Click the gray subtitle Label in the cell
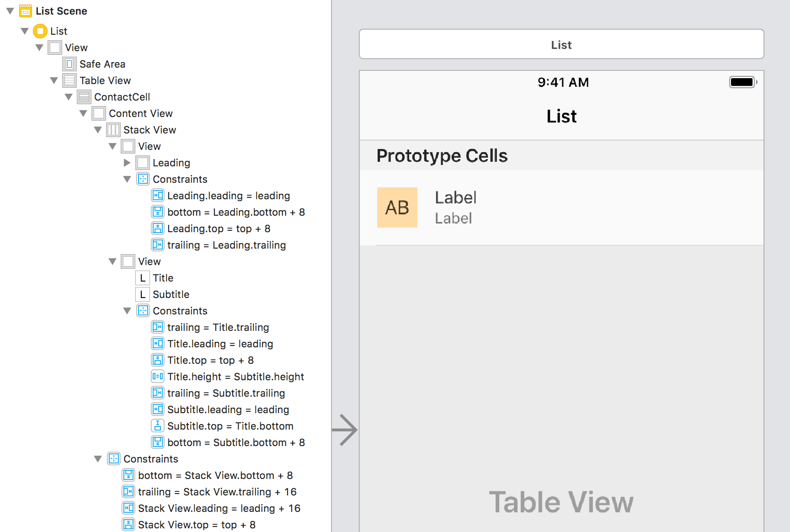This screenshot has height=532, width=790. pyautogui.click(x=454, y=218)
